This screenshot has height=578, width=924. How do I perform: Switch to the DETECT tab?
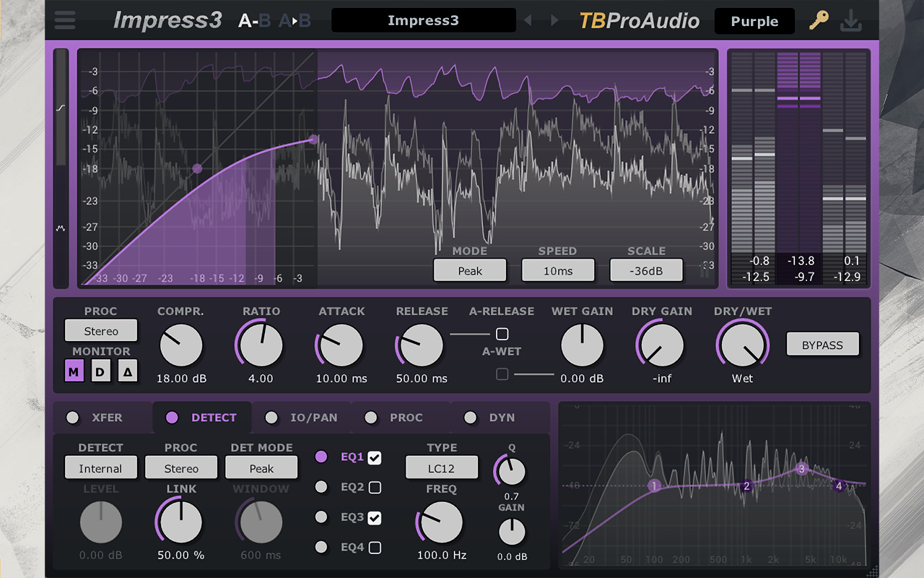tap(201, 418)
